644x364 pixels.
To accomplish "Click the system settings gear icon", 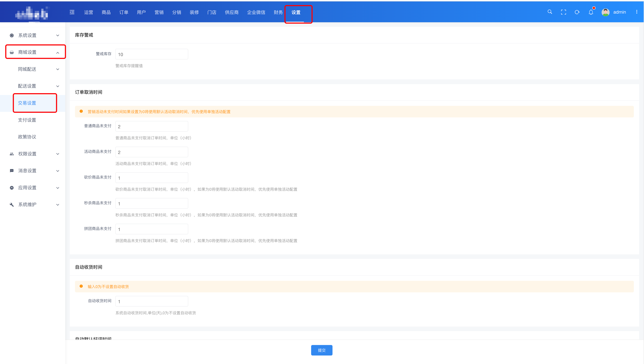I will (x=12, y=35).
